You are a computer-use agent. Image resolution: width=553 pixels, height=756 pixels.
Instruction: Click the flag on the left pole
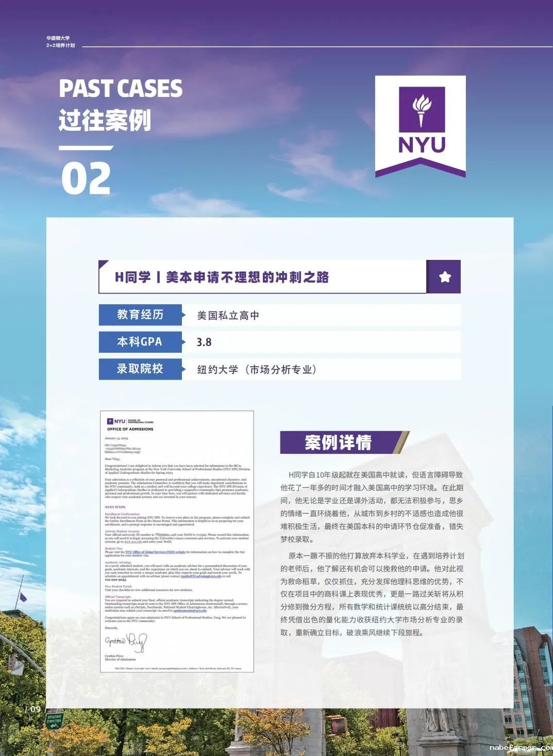pos(23,597)
